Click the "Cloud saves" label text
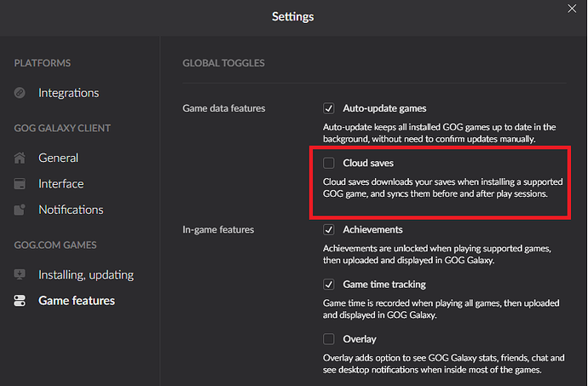 [x=368, y=163]
